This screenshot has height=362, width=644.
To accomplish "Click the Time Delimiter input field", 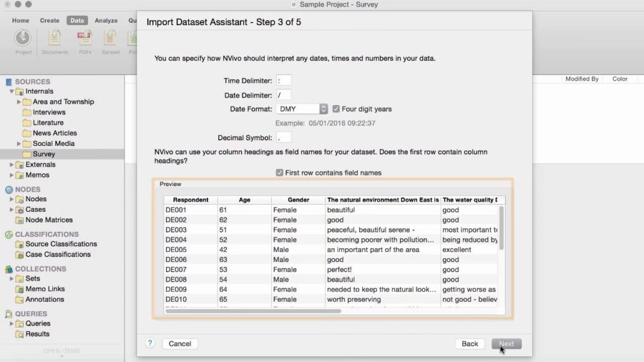I will pyautogui.click(x=283, y=80).
